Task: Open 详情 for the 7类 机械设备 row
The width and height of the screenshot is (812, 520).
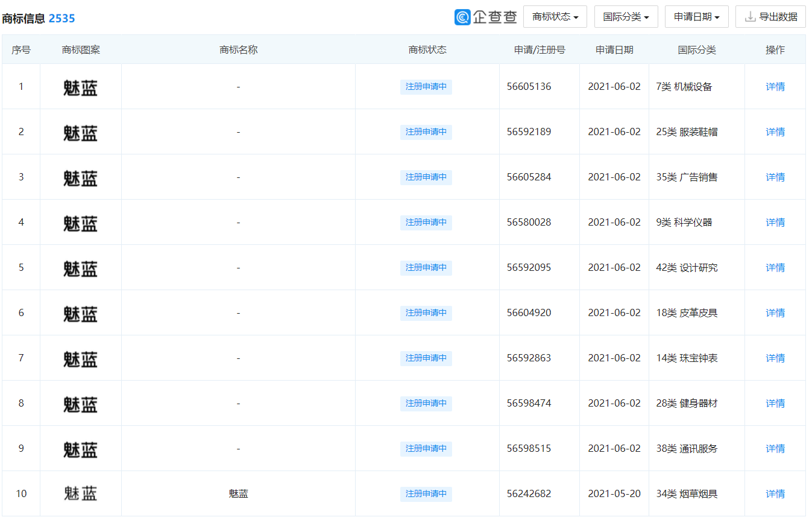Action: (775, 87)
